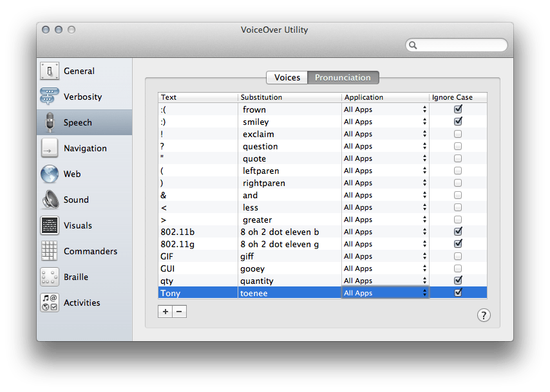
Task: Toggle Ignore Case for 802.11b row
Action: (458, 232)
